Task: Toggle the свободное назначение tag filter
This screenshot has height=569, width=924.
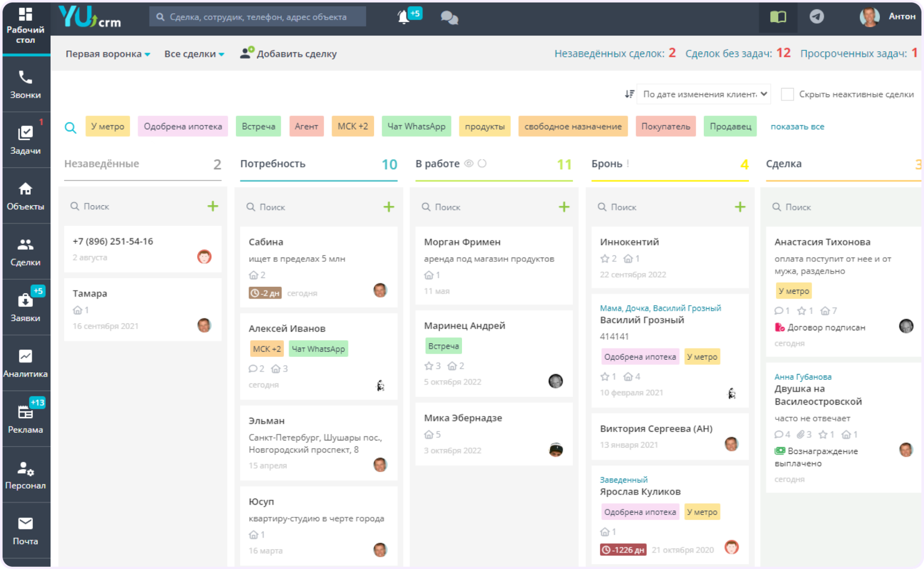Action: [573, 126]
